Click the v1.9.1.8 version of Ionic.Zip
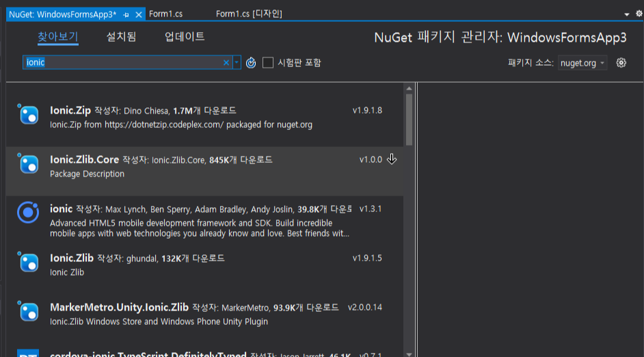The image size is (644, 357). click(x=367, y=110)
